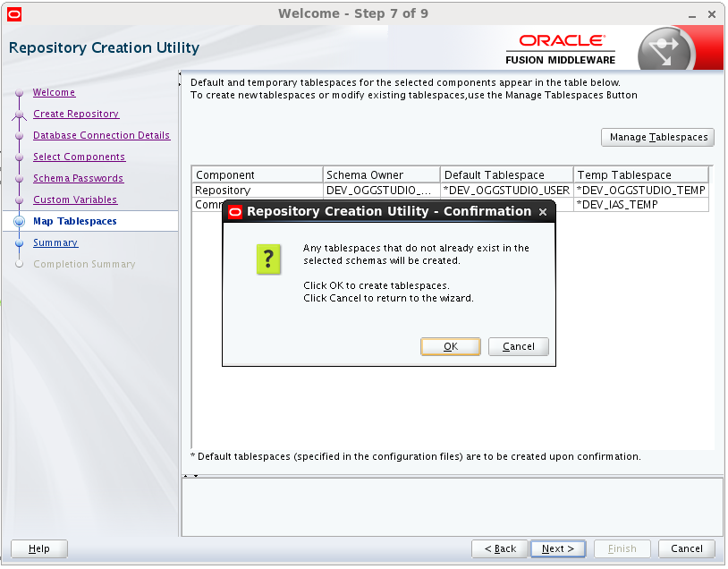Image resolution: width=728 pixels, height=569 pixels.
Task: Close the main wizard window
Action: [712, 14]
